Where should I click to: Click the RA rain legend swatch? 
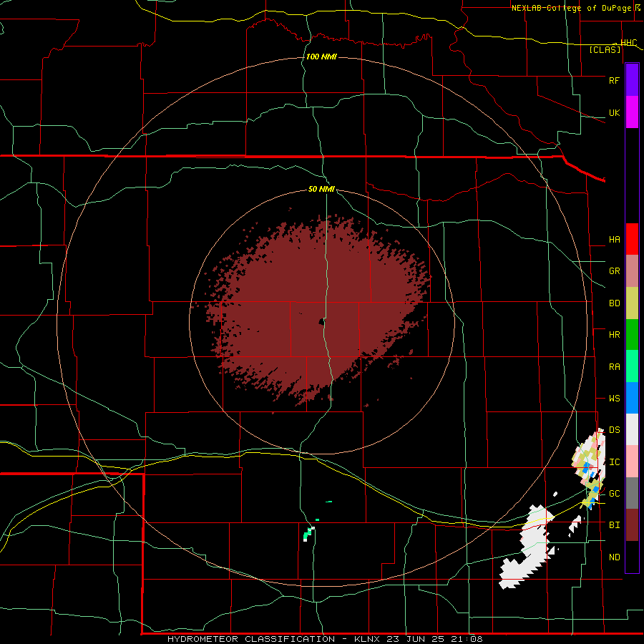632,366
